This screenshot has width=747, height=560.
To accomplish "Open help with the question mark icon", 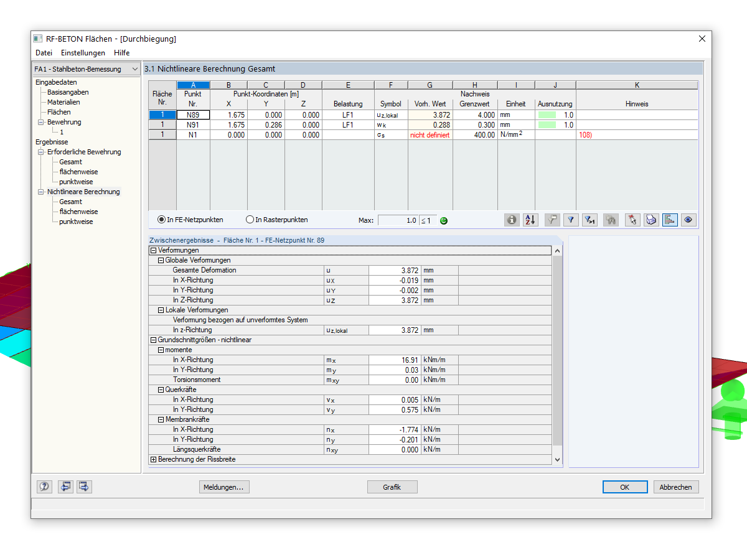I will coord(44,487).
